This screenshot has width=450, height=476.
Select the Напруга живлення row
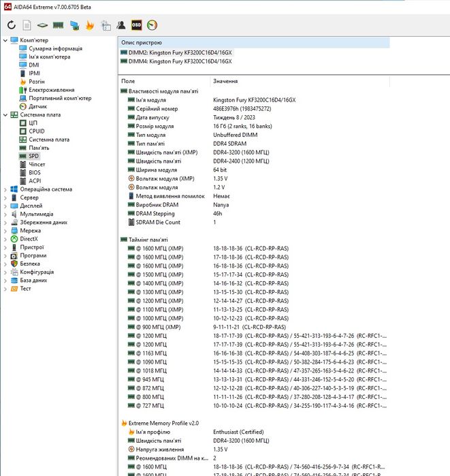[x=253, y=449]
